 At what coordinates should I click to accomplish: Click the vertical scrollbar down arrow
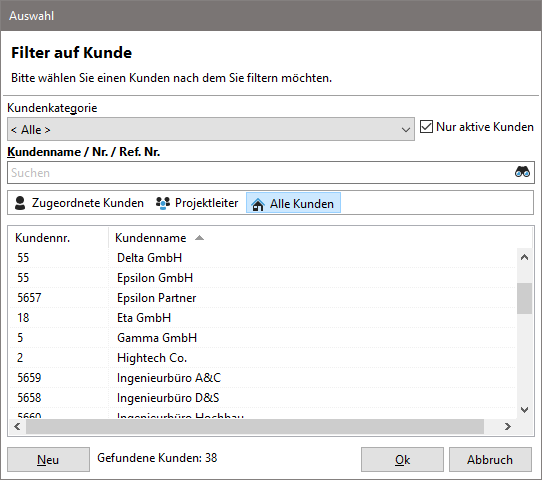pyautogui.click(x=524, y=410)
